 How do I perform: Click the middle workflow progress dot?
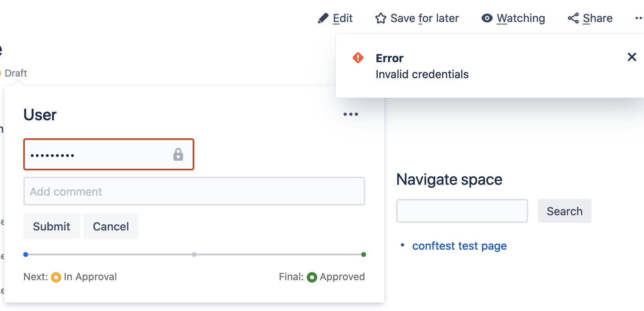194,254
